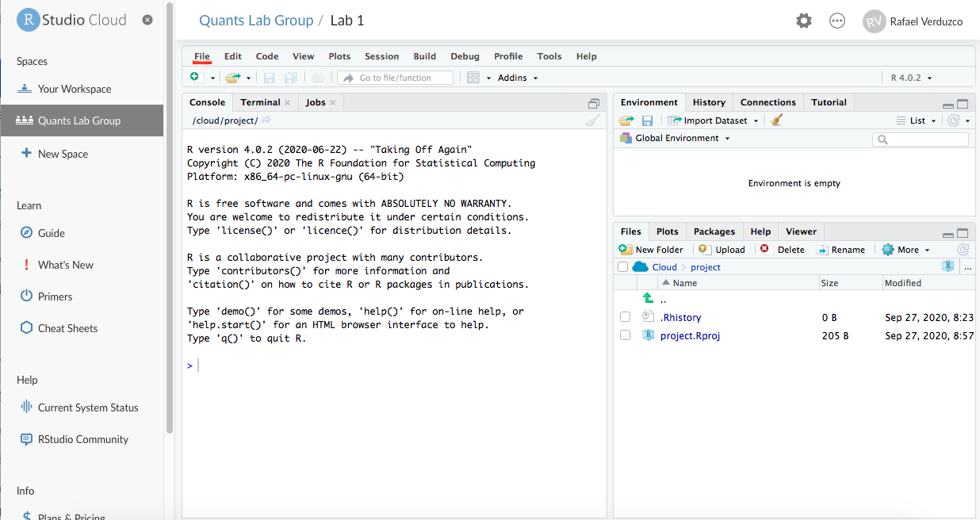
Task: Click the settings gear icon in header
Action: tap(804, 21)
